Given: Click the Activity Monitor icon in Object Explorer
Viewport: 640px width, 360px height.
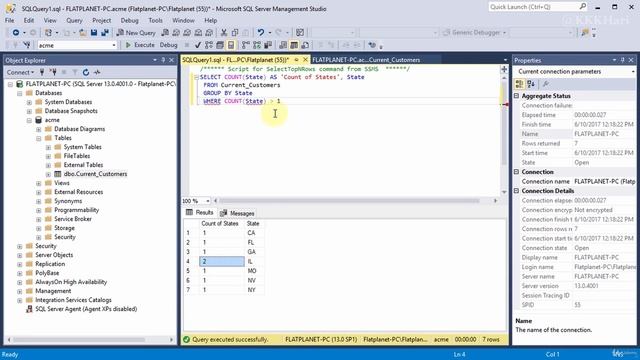Looking at the screenshot, I should 97,72.
